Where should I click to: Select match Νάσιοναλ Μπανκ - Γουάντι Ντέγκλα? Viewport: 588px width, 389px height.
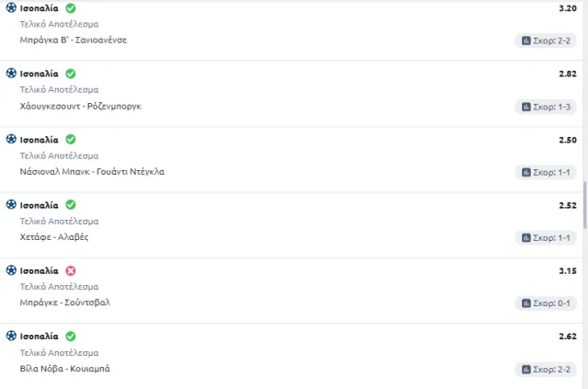coord(92,172)
